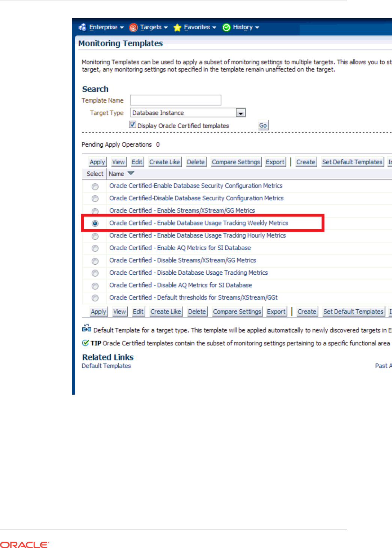Open the History menu
Viewport: 392px width, 548px height.
point(243,27)
